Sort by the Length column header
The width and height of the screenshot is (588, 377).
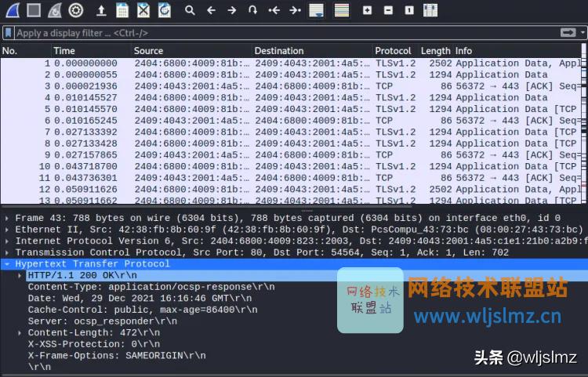pos(435,51)
